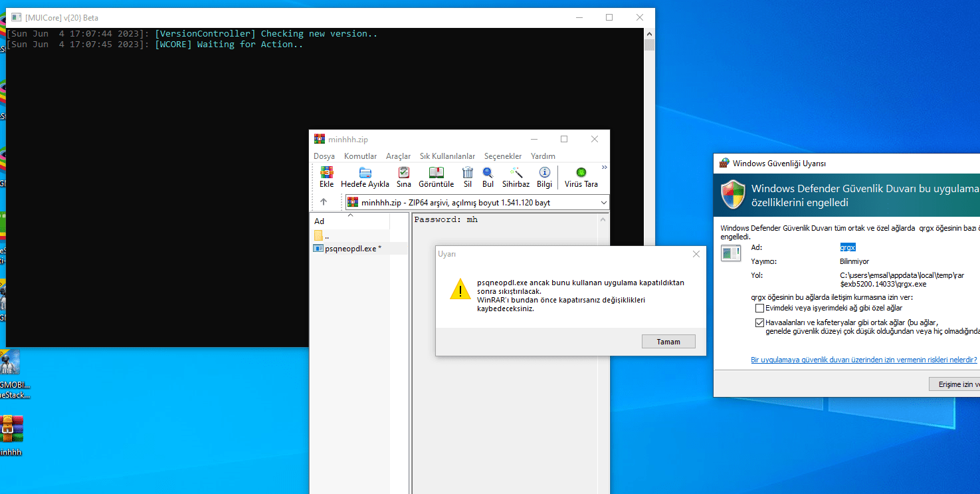The image size is (980, 494).
Task: Go up one folder level arrow
Action: 324,202
